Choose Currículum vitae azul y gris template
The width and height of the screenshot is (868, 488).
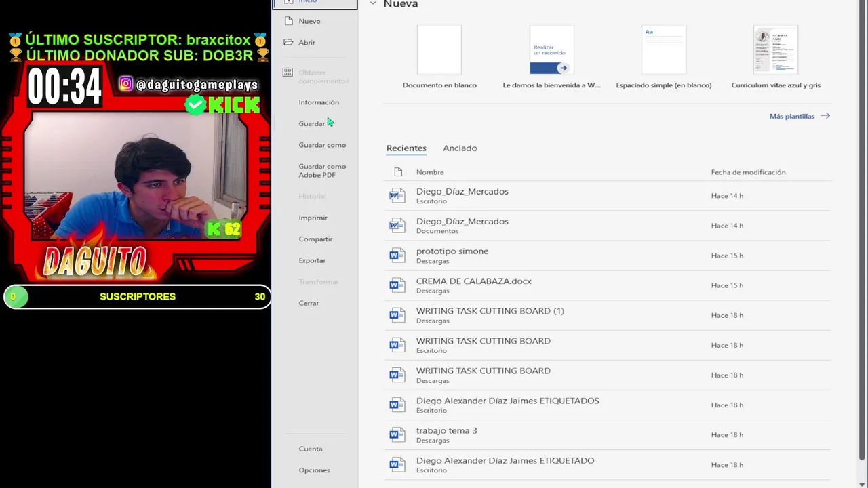pos(776,57)
